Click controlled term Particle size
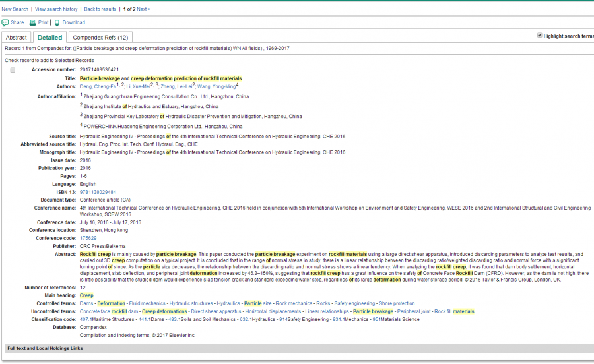 (257, 303)
